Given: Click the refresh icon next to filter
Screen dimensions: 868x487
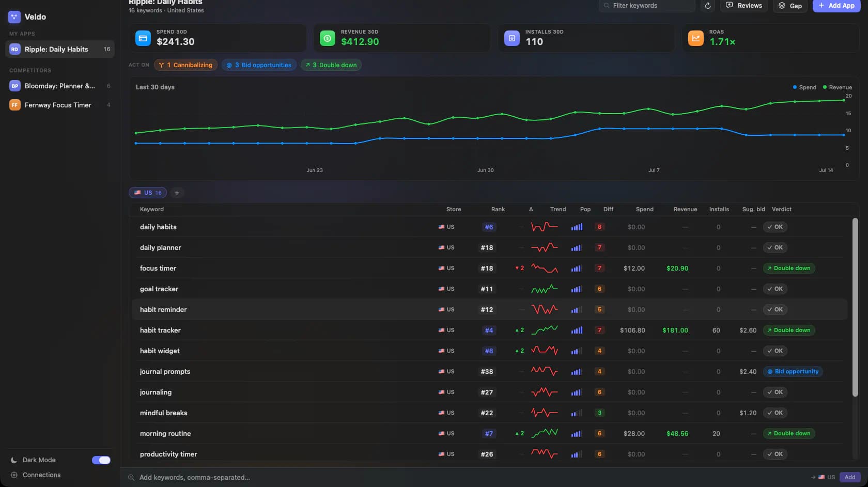Looking at the screenshot, I should pyautogui.click(x=708, y=6).
